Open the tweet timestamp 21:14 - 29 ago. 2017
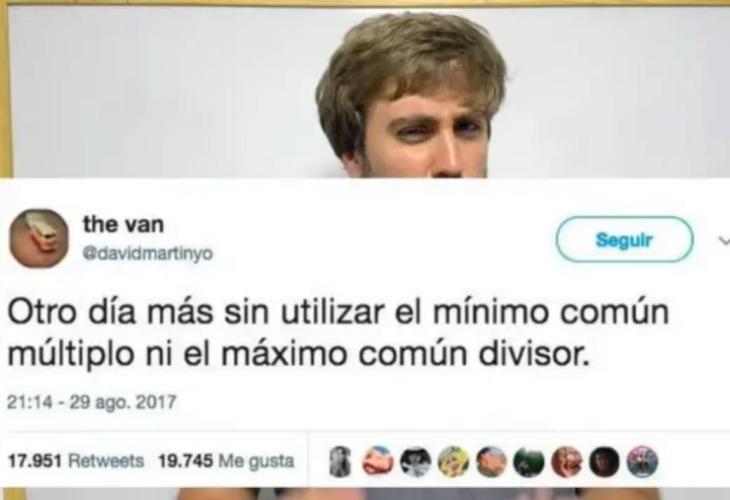Image resolution: width=730 pixels, height=500 pixels. pos(92,402)
